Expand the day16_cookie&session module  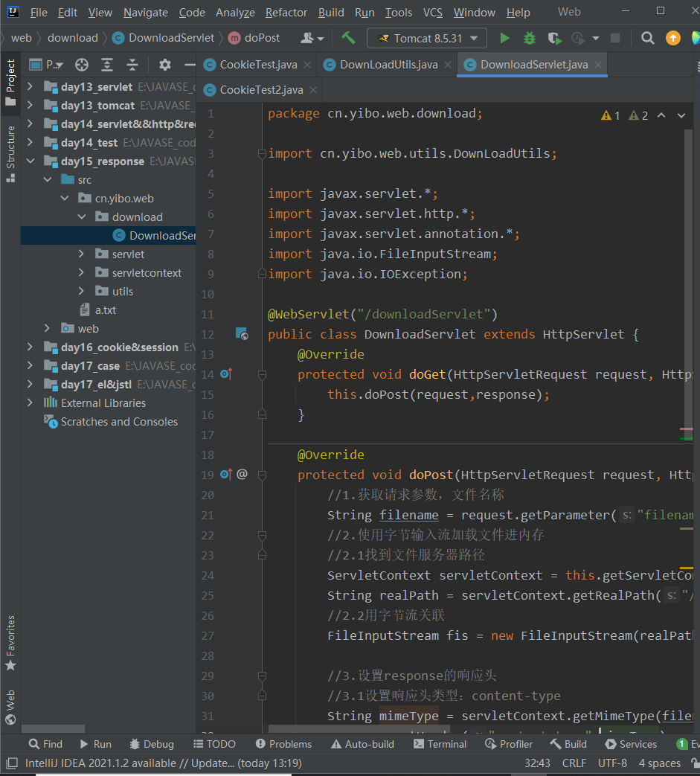click(x=30, y=347)
